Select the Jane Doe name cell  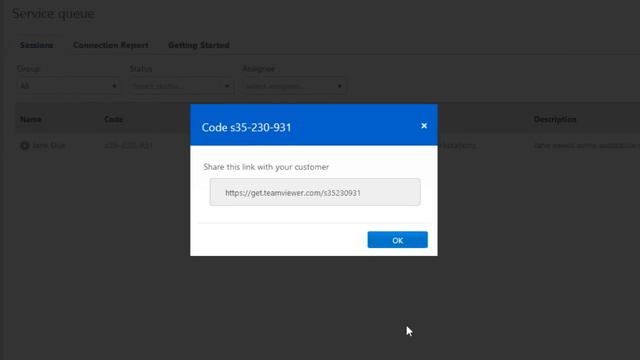tap(49, 146)
